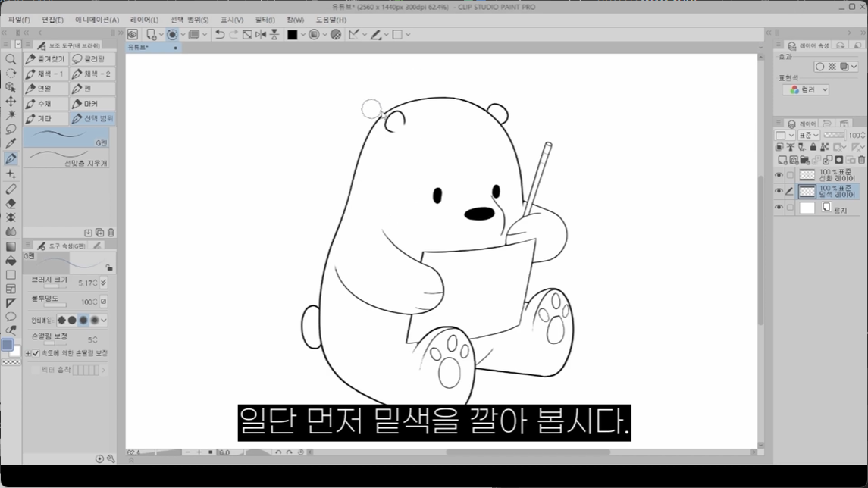Select the Operation object tool

[x=11, y=87]
